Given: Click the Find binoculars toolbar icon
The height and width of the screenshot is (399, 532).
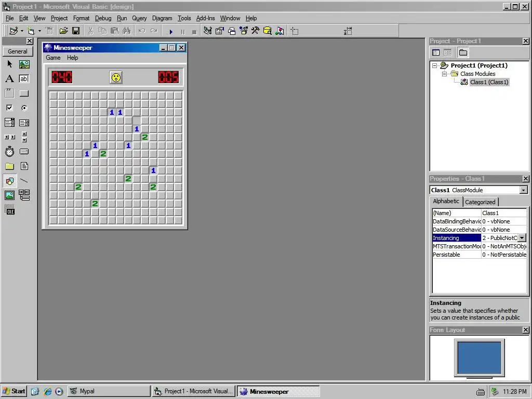Looking at the screenshot, I should 127,31.
